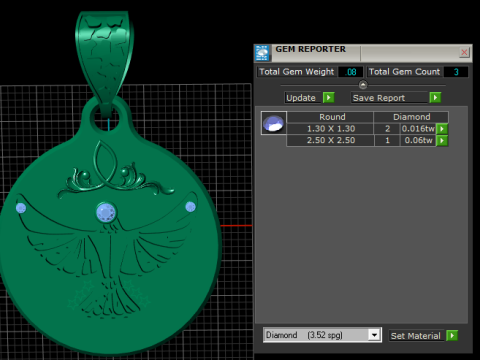Click the green arrow for the 0.016tw row
480x360 pixels.
(442, 129)
